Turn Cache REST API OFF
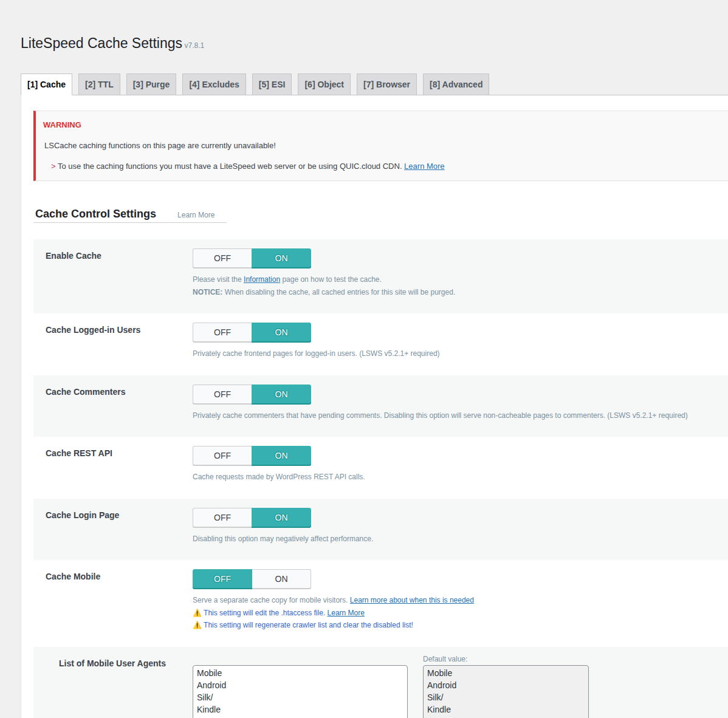Viewport: 728px width, 718px height. click(x=222, y=456)
